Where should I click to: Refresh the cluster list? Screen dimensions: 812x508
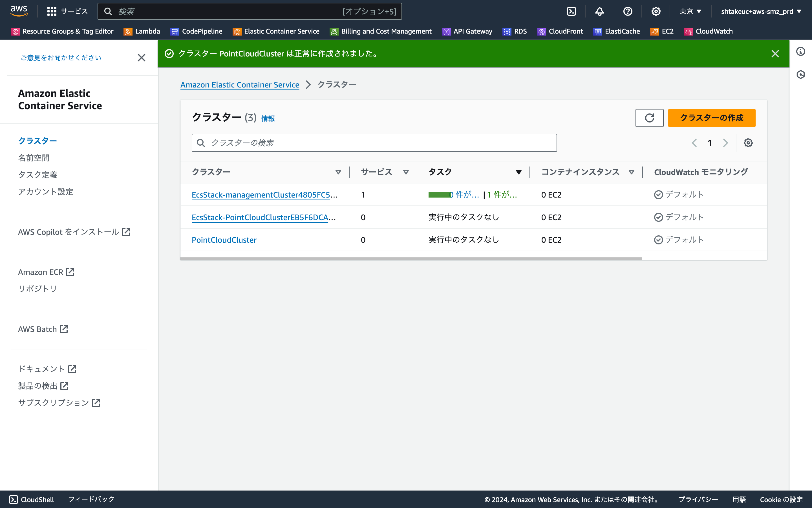point(649,118)
